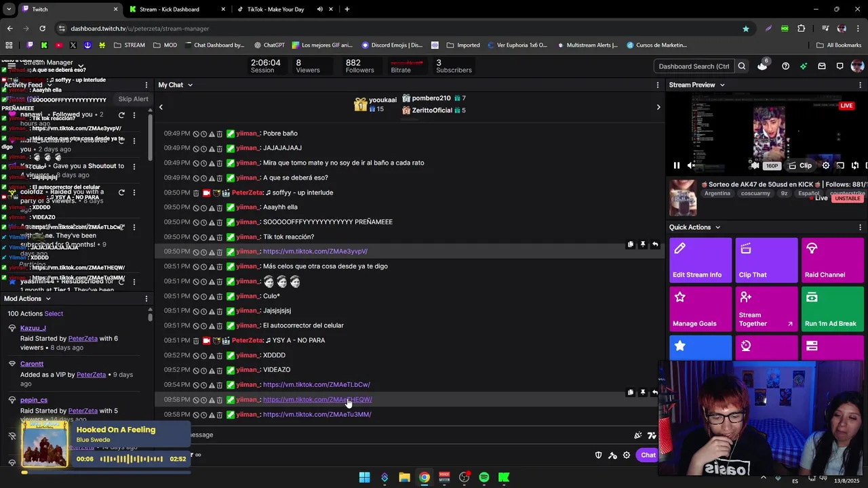The image size is (868, 488).
Task: Open My Chat panel three-dot options
Action: click(x=657, y=85)
